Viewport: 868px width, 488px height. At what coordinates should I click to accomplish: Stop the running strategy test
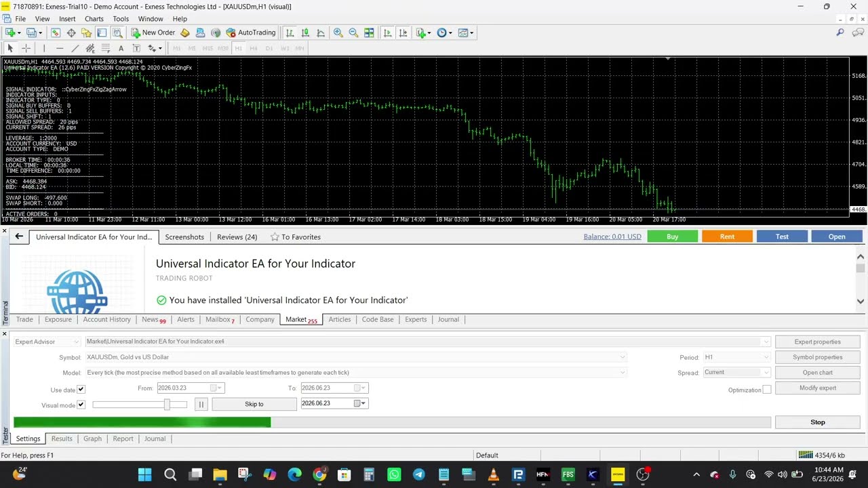point(817,422)
